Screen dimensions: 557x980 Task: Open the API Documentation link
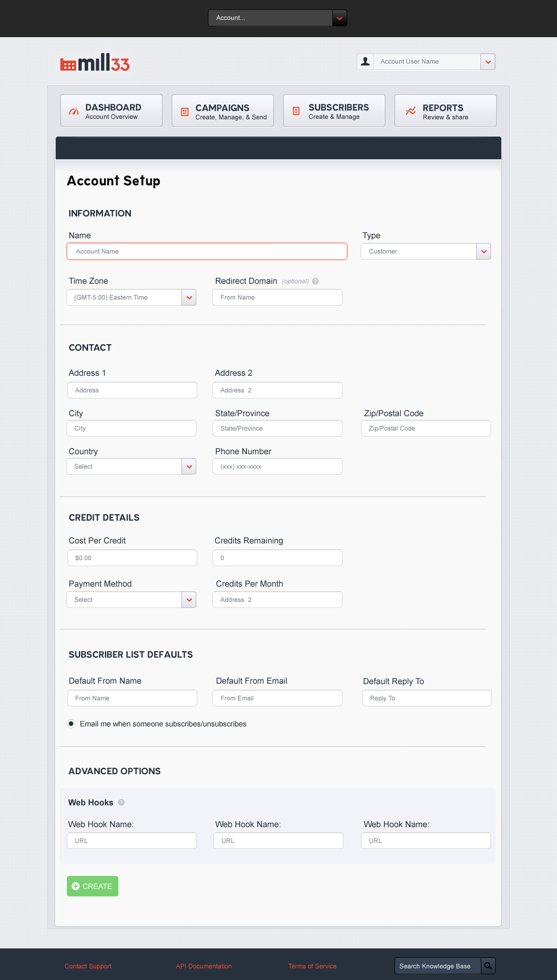tap(204, 966)
